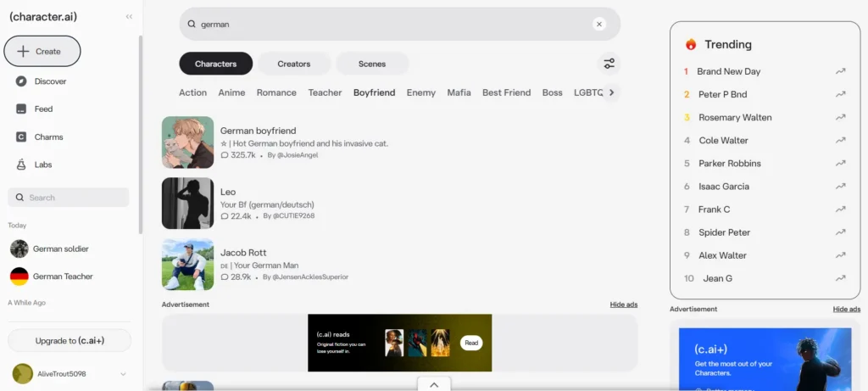868x391 pixels.
Task: Open the search filter settings icon
Action: [x=609, y=64]
